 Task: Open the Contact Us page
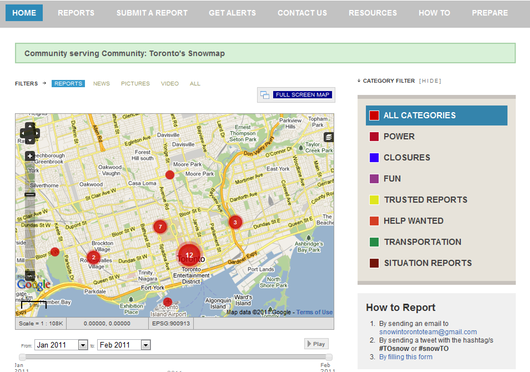[302, 13]
